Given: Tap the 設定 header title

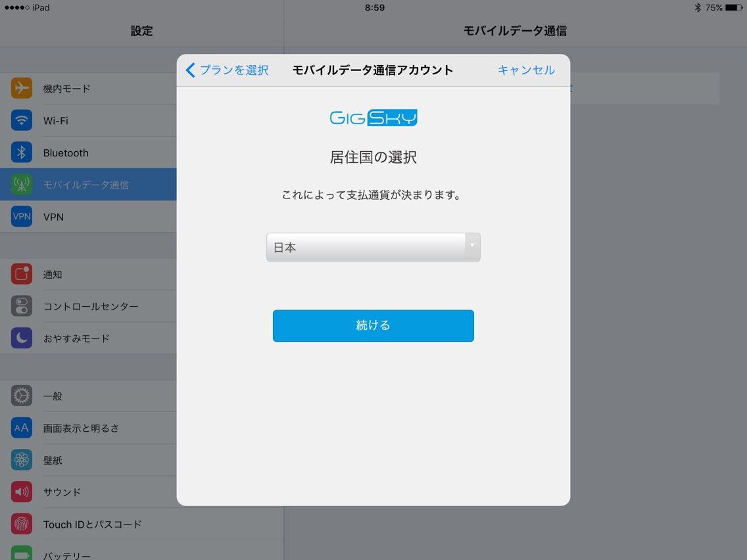Looking at the screenshot, I should [x=141, y=31].
